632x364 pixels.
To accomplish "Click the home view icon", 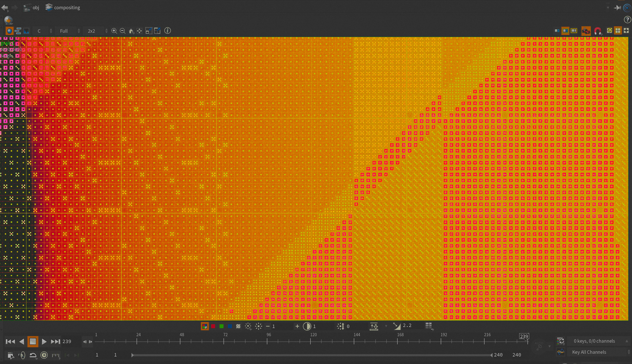I will (x=131, y=31).
